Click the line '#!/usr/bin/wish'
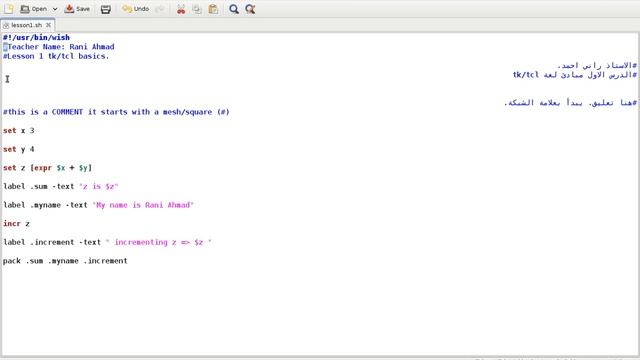Viewport: 640px width, 360px height. point(36,38)
